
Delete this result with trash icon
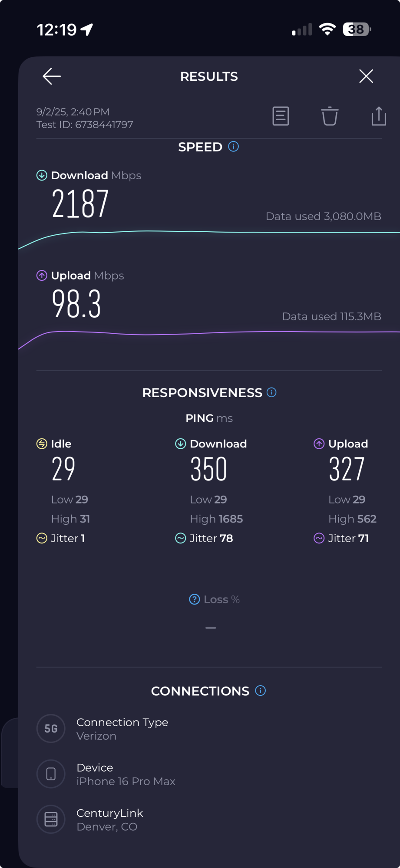click(x=330, y=116)
